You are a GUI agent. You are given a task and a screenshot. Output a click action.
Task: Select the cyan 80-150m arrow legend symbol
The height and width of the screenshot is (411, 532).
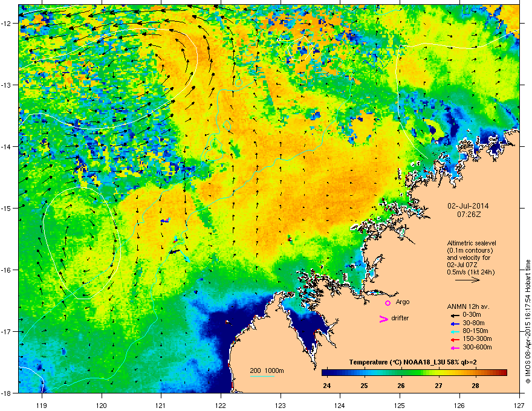click(455, 331)
